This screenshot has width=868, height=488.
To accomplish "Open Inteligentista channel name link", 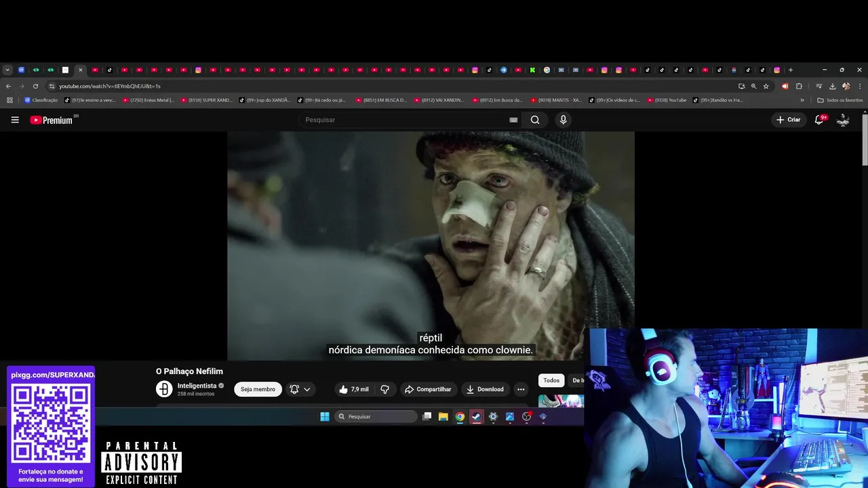I will pos(197,386).
